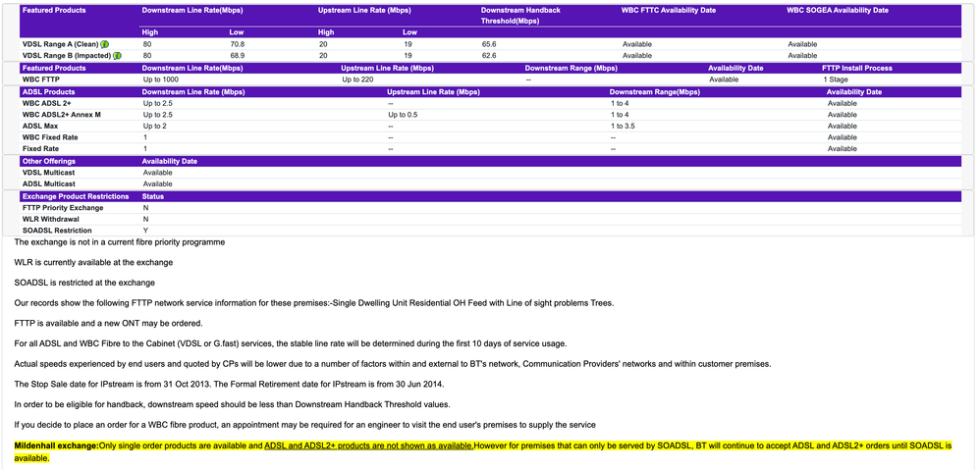Viewport: 980px width, 470px height.
Task: Select the 'VDSL Range B (Impacted)' row label
Action: coord(67,56)
